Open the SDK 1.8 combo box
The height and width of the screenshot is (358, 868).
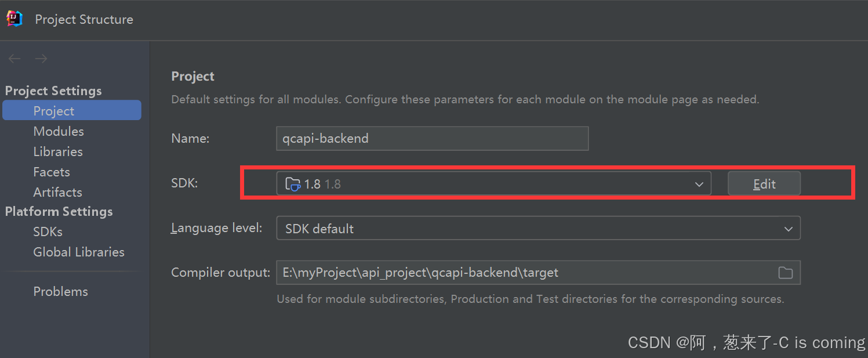pyautogui.click(x=493, y=183)
